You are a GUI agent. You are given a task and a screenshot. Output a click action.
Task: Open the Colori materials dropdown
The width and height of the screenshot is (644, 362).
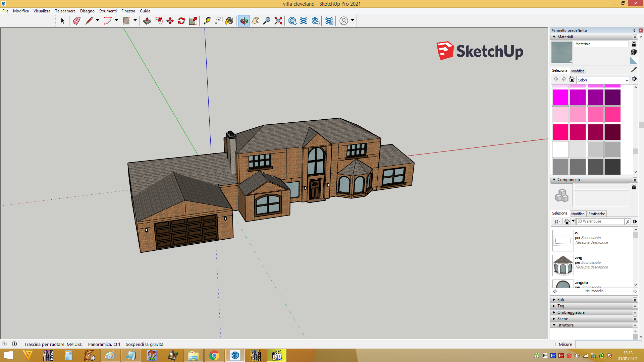click(x=603, y=80)
